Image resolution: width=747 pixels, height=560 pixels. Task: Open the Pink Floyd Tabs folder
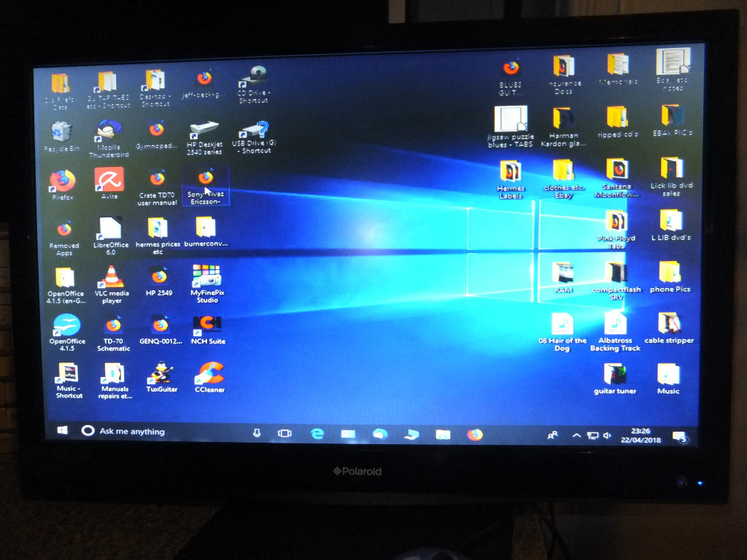pyautogui.click(x=616, y=230)
